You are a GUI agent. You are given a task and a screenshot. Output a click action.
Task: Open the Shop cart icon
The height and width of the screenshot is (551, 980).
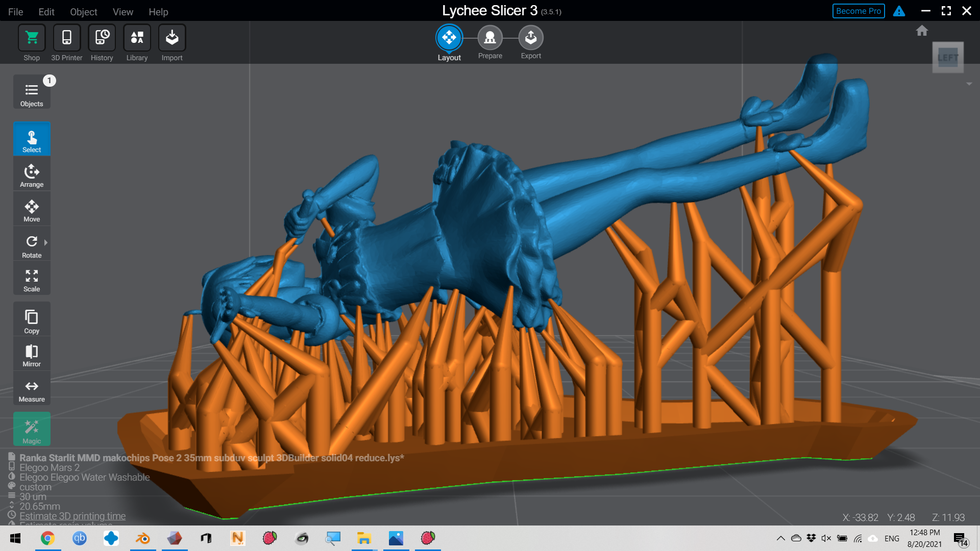click(x=32, y=38)
